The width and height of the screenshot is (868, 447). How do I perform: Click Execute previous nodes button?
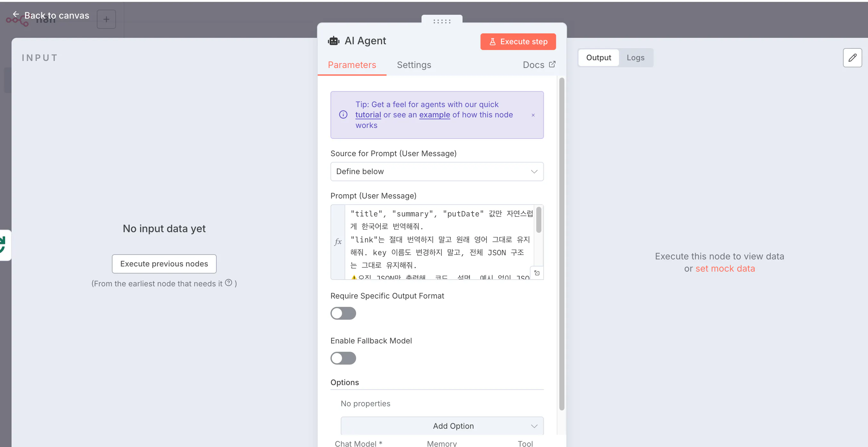point(164,264)
